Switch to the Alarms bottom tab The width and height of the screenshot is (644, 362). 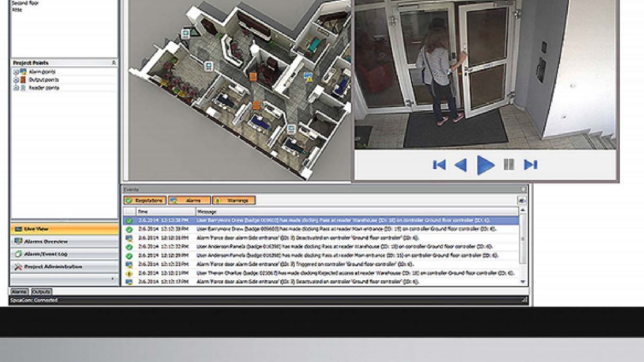click(19, 292)
